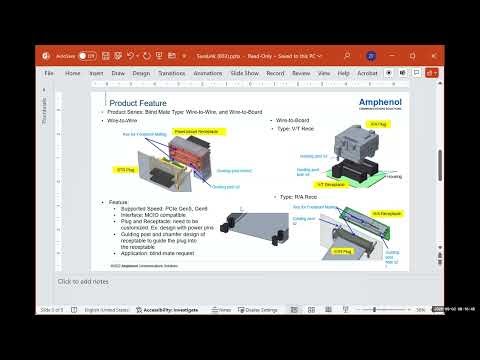Open the Record tab
Screen dimensions: 480x360
pyautogui.click(x=275, y=73)
